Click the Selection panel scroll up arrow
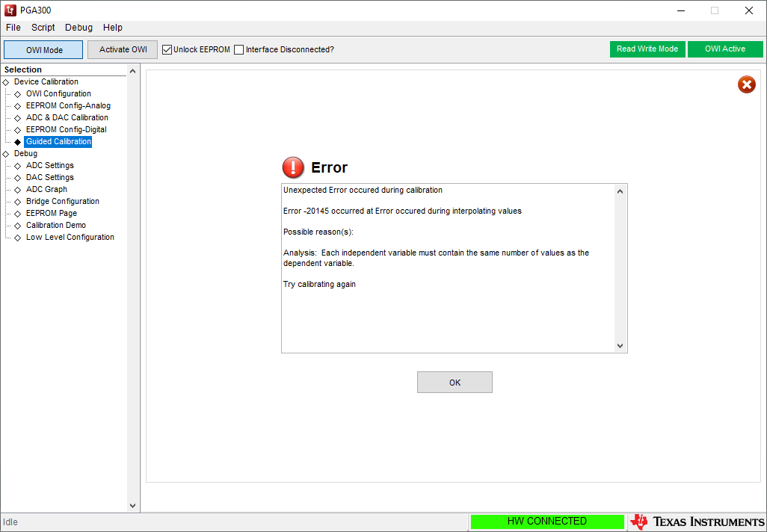 [x=132, y=72]
